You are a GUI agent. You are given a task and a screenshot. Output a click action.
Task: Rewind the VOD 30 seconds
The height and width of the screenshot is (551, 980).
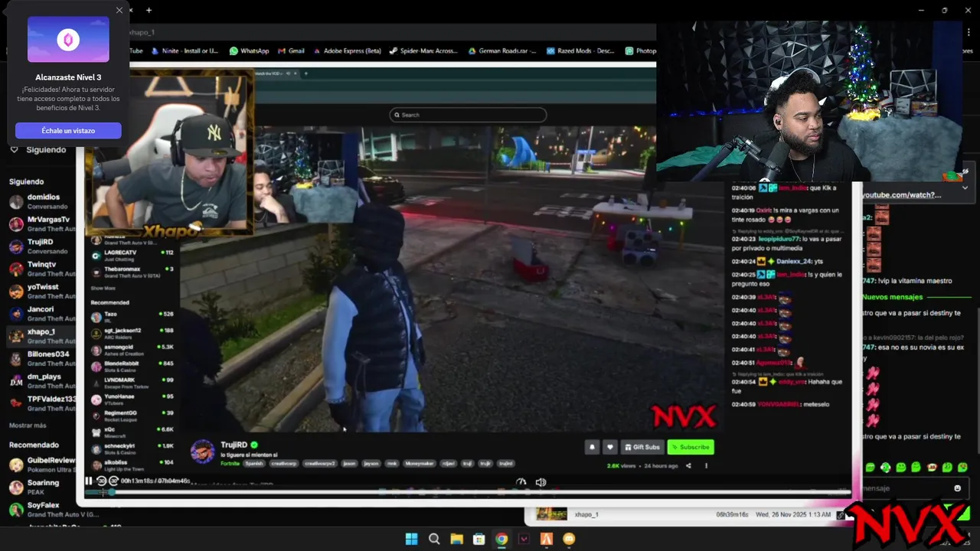click(x=101, y=481)
